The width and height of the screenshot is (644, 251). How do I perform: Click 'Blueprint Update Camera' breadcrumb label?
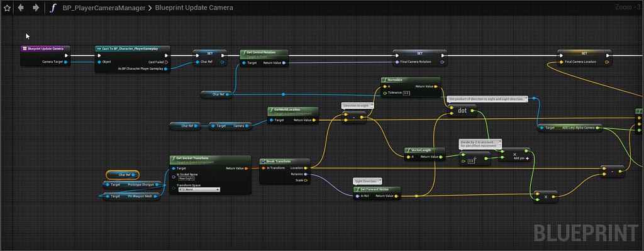(194, 8)
